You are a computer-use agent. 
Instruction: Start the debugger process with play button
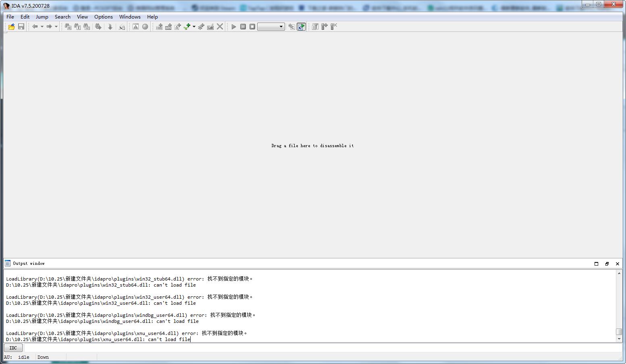pos(233,27)
